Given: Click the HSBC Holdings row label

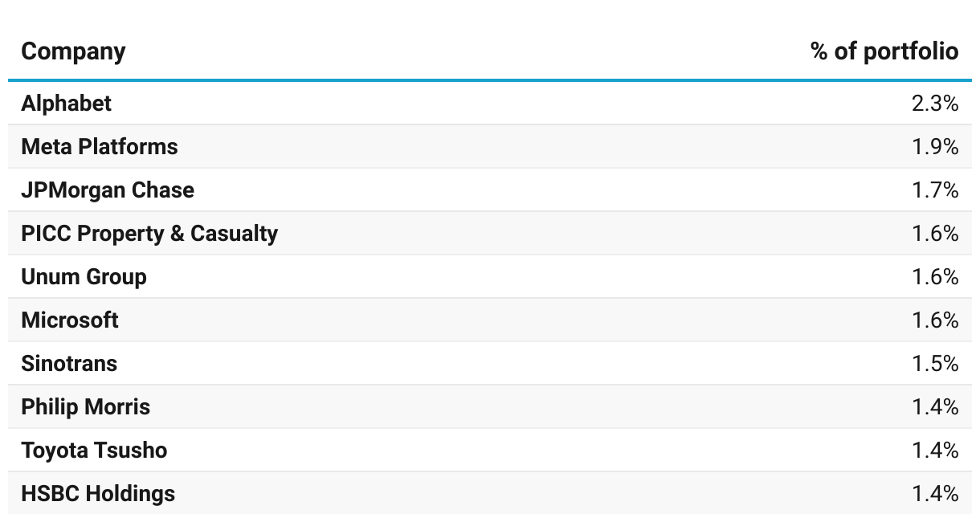Looking at the screenshot, I should pos(97,494).
